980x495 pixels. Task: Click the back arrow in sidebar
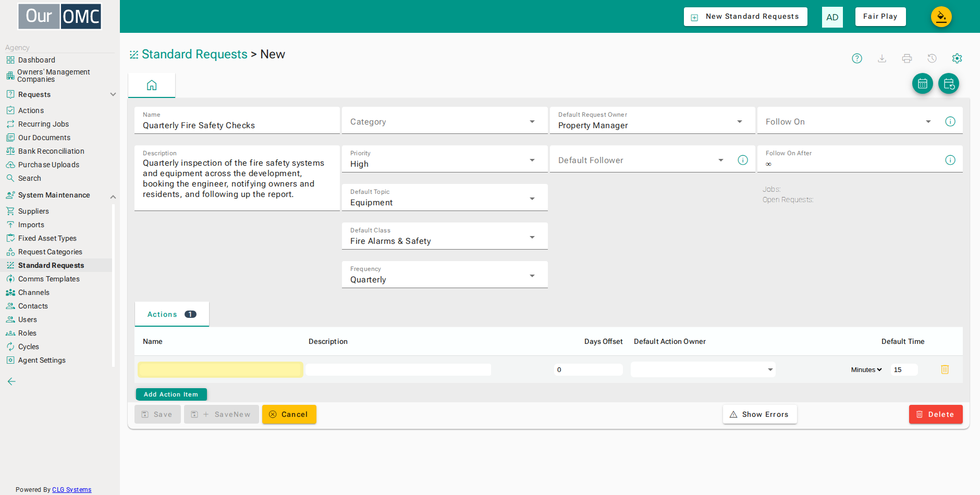pyautogui.click(x=11, y=381)
